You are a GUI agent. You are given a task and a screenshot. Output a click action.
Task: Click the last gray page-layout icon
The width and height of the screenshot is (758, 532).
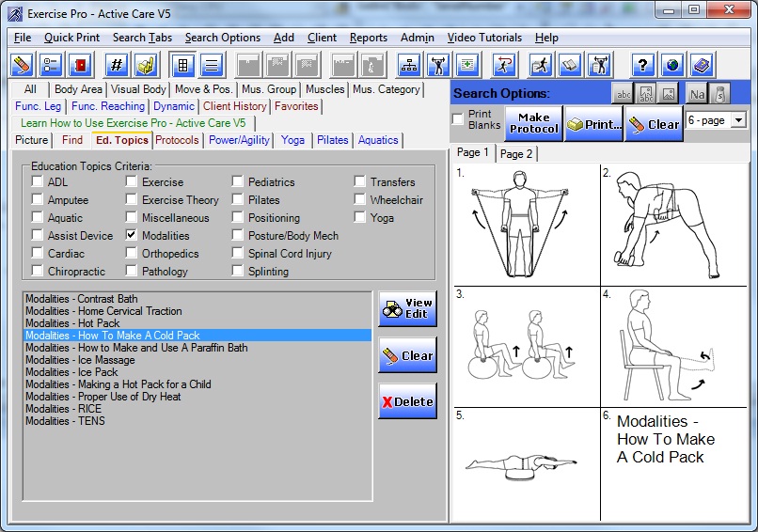tap(371, 65)
